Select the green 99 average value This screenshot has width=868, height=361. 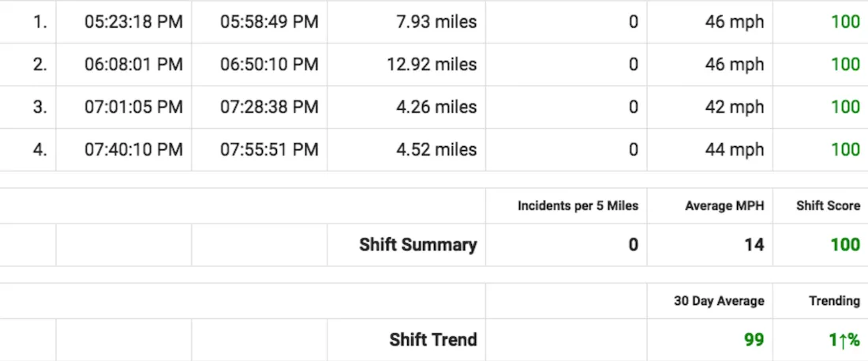tap(754, 340)
